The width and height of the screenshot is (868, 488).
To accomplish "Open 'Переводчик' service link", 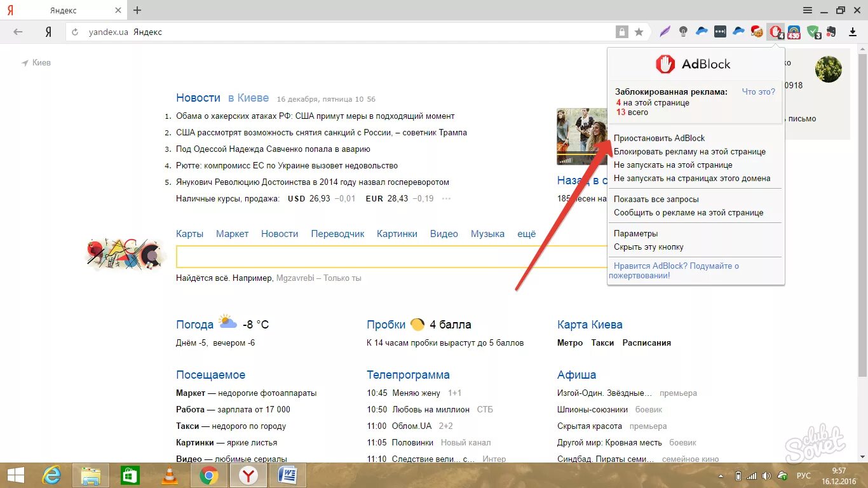I will 337,234.
